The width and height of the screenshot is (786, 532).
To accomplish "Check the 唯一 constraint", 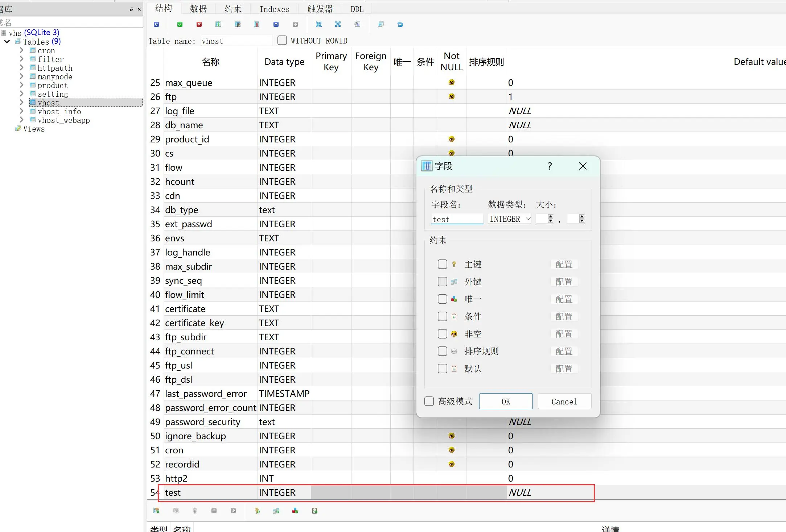I will tap(442, 299).
